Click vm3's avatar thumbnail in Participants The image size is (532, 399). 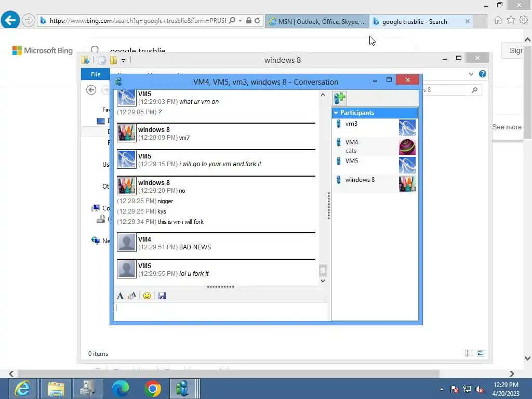(407, 128)
